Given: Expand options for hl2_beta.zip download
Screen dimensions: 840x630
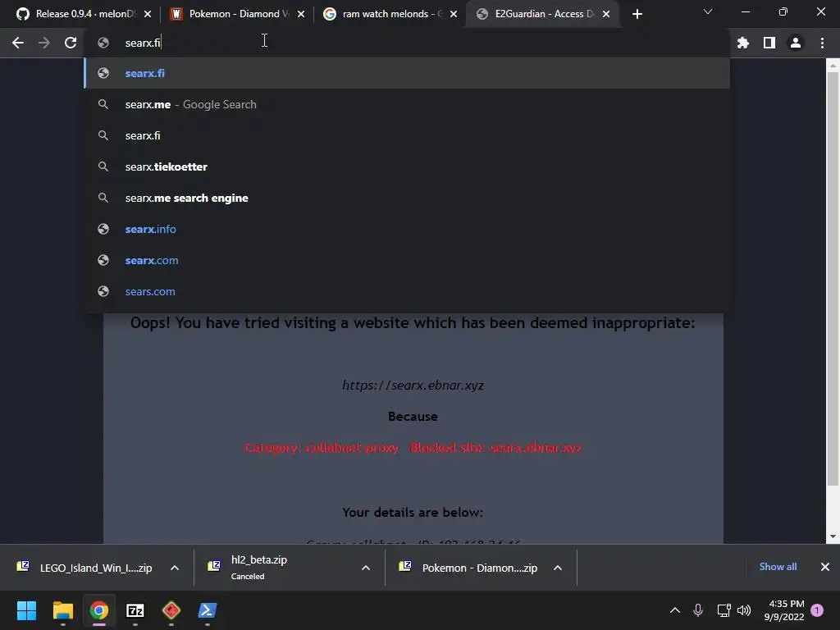Looking at the screenshot, I should pos(366,568).
